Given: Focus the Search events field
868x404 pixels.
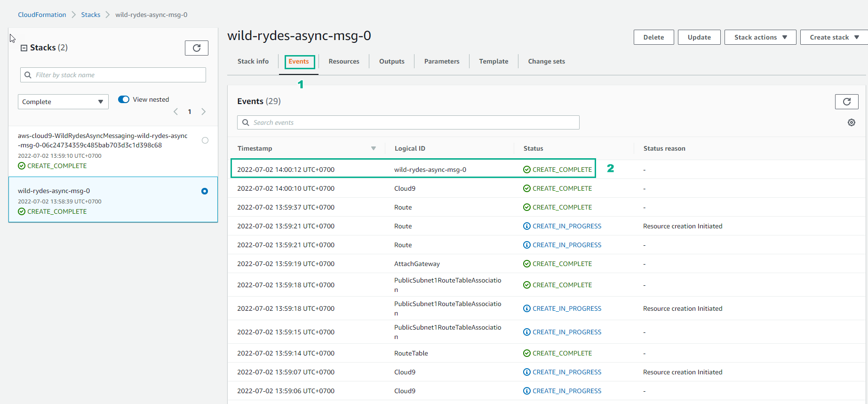Looking at the screenshot, I should click(x=408, y=122).
